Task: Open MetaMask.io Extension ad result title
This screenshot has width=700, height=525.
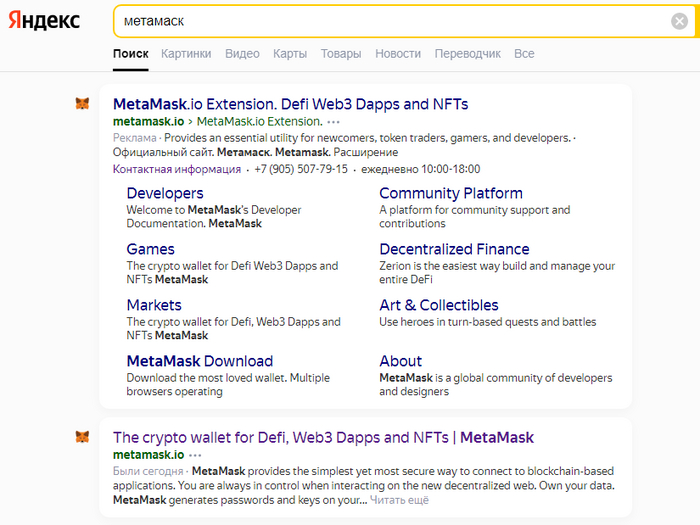Action: tap(291, 104)
